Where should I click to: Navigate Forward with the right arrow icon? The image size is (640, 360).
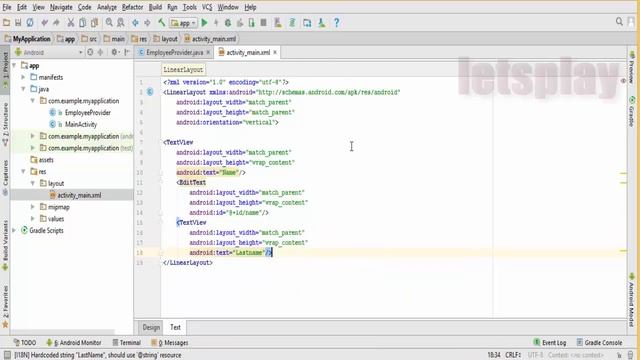147,23
